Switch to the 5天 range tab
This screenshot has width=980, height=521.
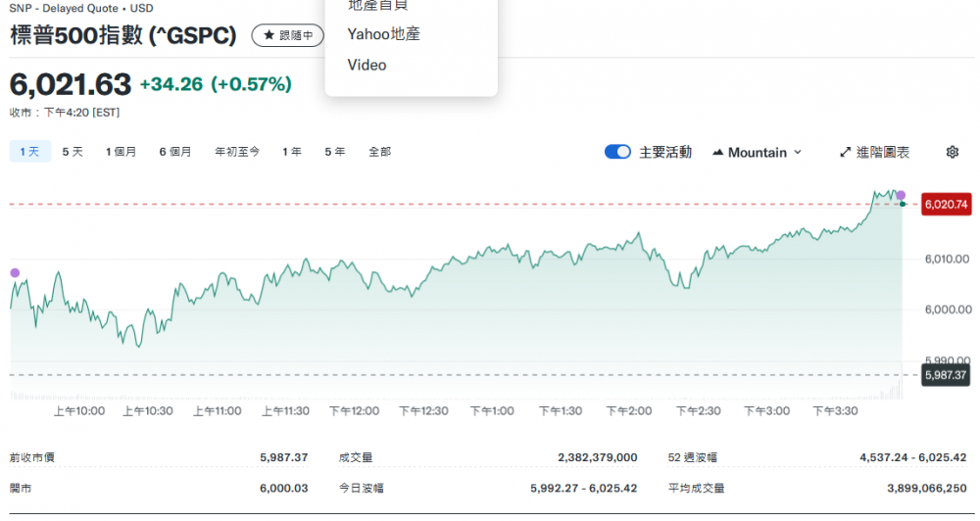(x=73, y=152)
